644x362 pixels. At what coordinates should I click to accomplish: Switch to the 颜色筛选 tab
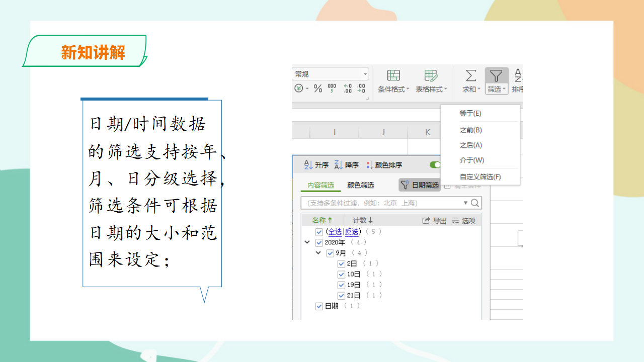point(361,185)
